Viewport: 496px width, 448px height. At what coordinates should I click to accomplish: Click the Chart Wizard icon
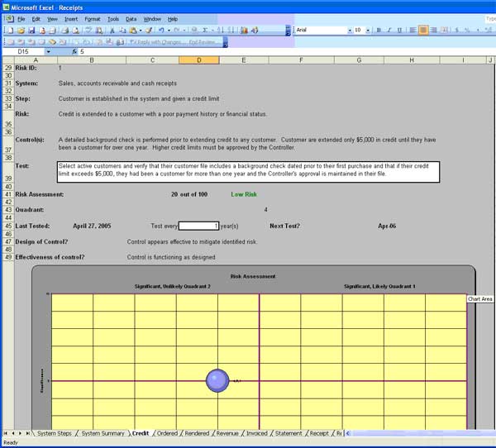pos(244,31)
